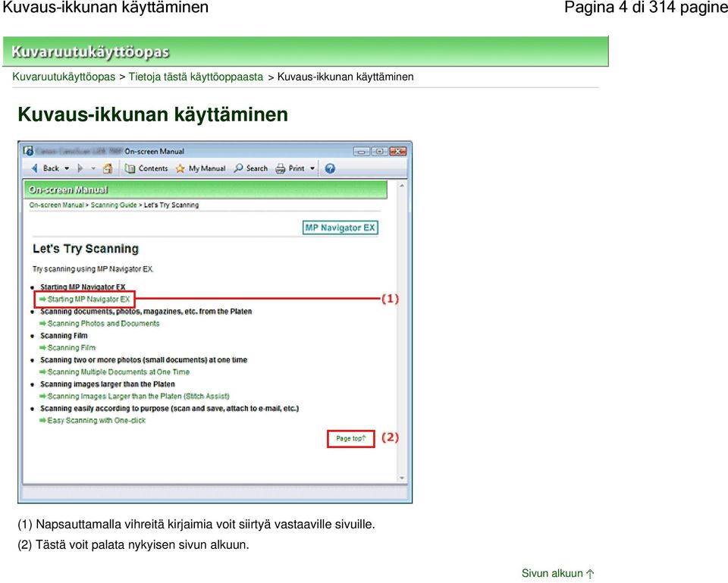Image resolution: width=728 pixels, height=583 pixels.
Task: Expand the Print dropdown arrow
Action: [312, 168]
